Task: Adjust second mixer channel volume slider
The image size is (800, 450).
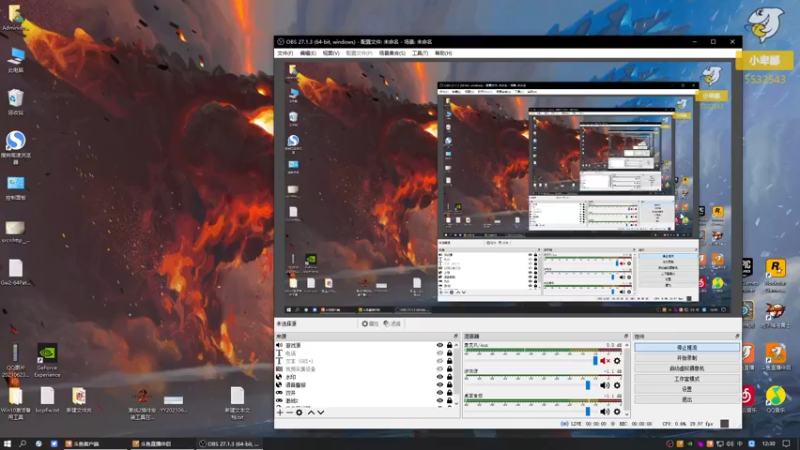Action: click(x=588, y=385)
